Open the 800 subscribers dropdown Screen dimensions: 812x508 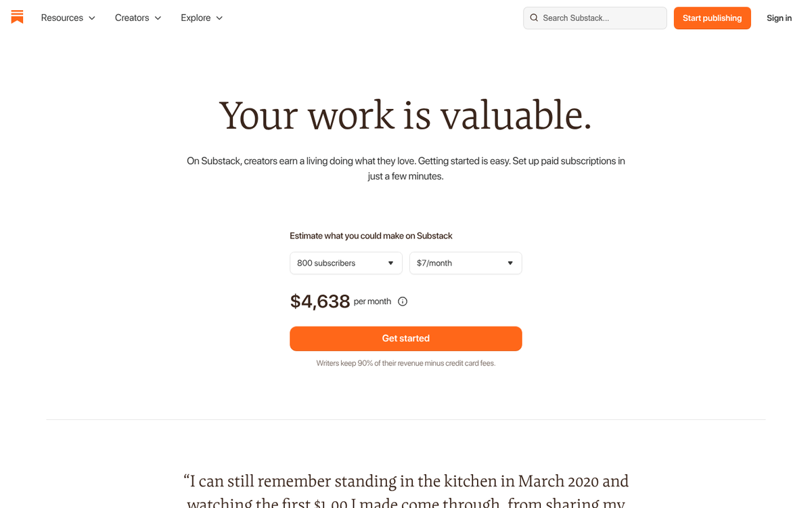click(x=346, y=263)
